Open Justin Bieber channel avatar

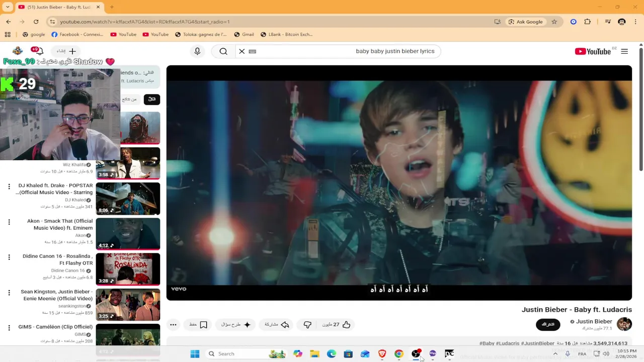point(624,324)
